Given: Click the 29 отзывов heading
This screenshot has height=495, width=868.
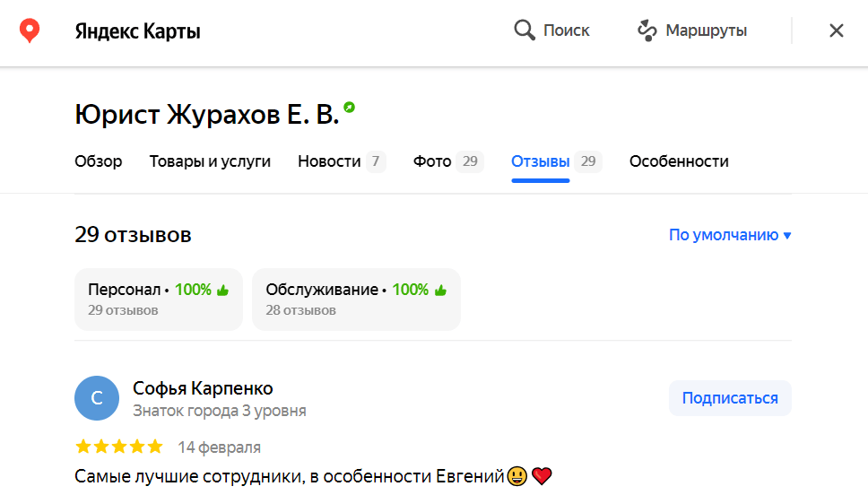Looking at the screenshot, I should [x=133, y=235].
